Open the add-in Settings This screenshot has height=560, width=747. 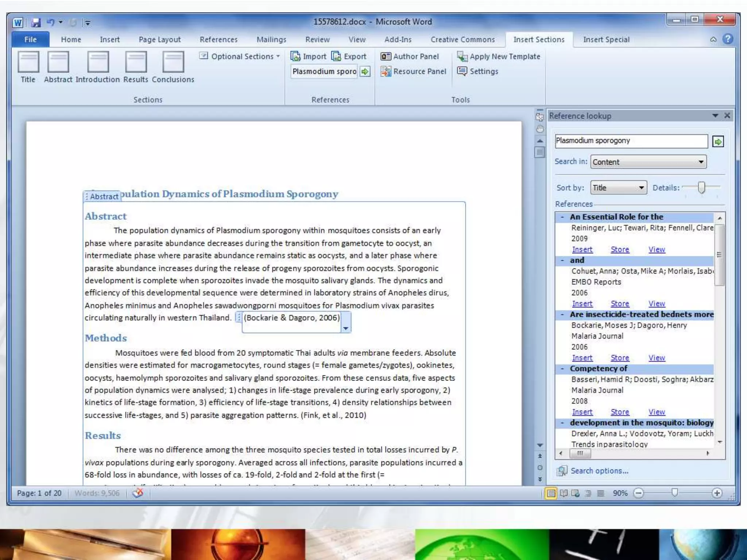tap(478, 71)
